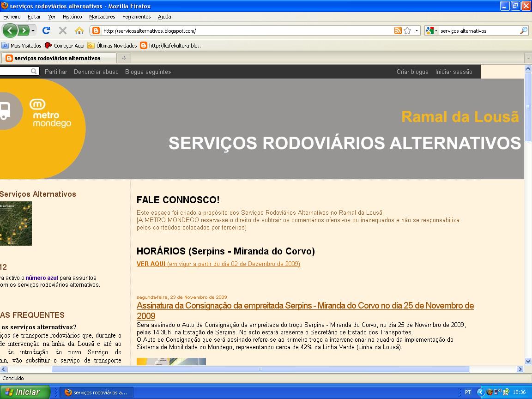Go forward with the green Forward arrow
The image size is (532, 399).
(24, 31)
